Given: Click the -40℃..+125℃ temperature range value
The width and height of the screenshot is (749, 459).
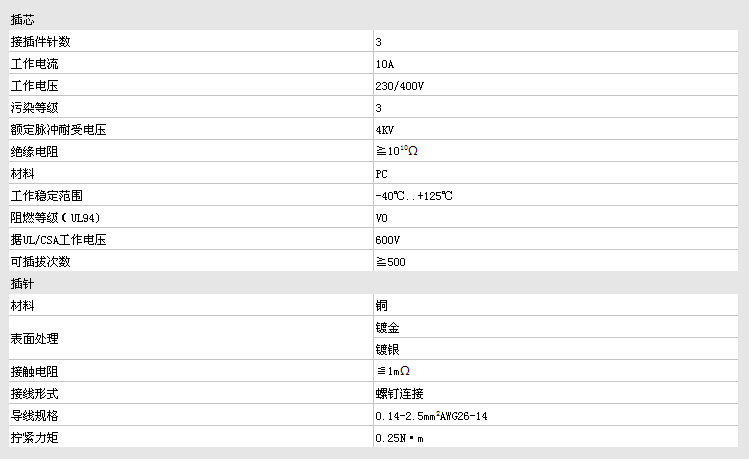Looking at the screenshot, I should point(414,196).
